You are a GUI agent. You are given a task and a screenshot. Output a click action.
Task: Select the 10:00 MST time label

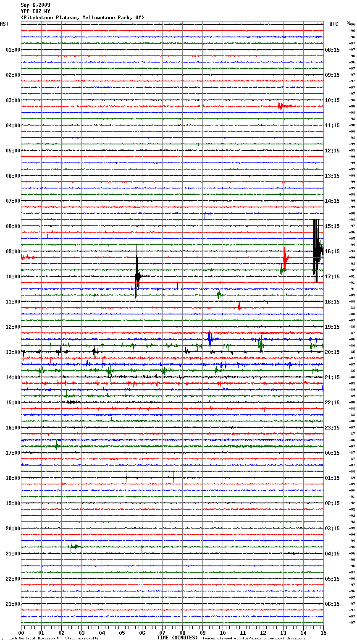point(13,277)
